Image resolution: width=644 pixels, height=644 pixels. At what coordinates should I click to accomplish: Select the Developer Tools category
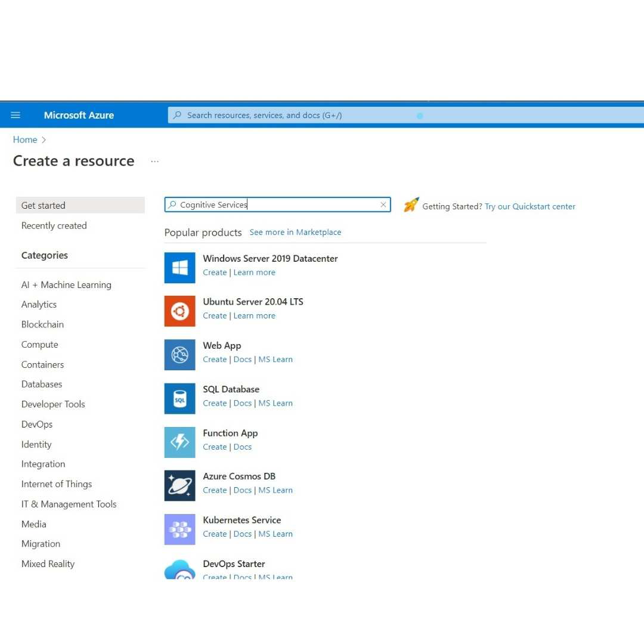point(53,404)
